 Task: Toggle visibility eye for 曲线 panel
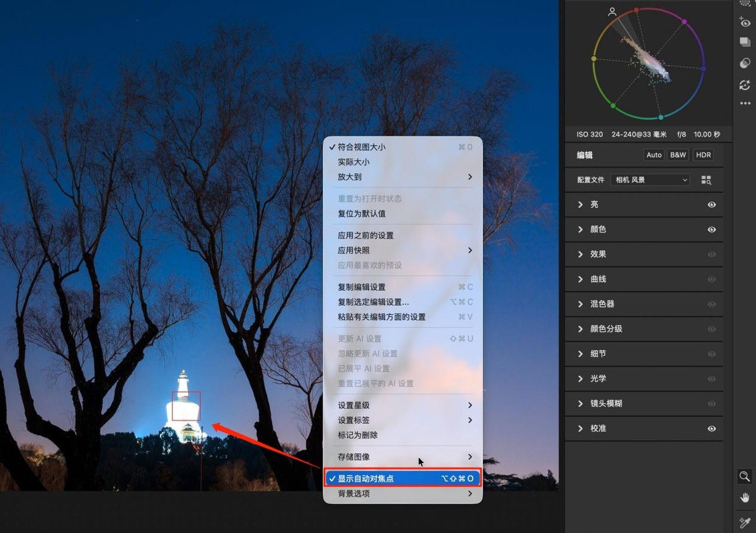[712, 279]
